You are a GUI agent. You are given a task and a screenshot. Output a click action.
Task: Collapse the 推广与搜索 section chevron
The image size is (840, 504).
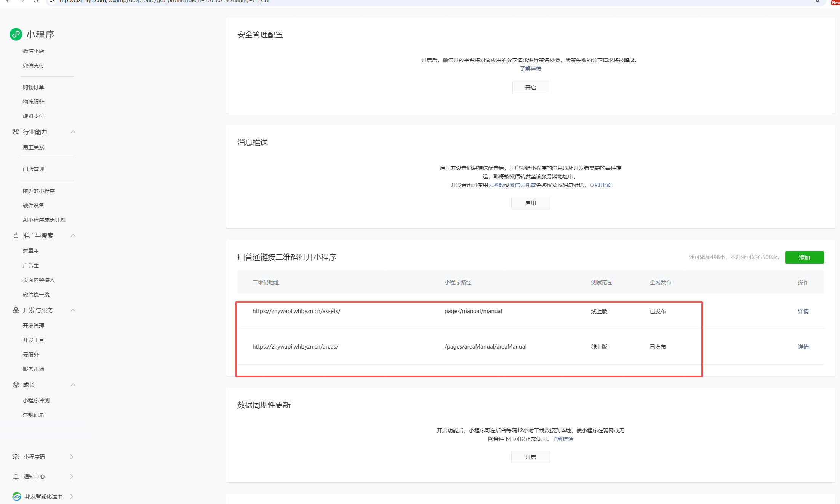[x=73, y=235]
